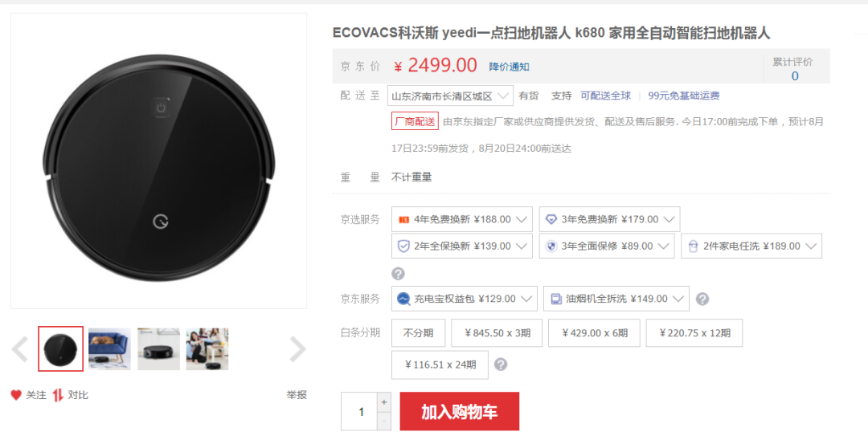Image resolution: width=868 pixels, height=444 pixels.
Task: Select 不分期 installment option
Action: (418, 333)
